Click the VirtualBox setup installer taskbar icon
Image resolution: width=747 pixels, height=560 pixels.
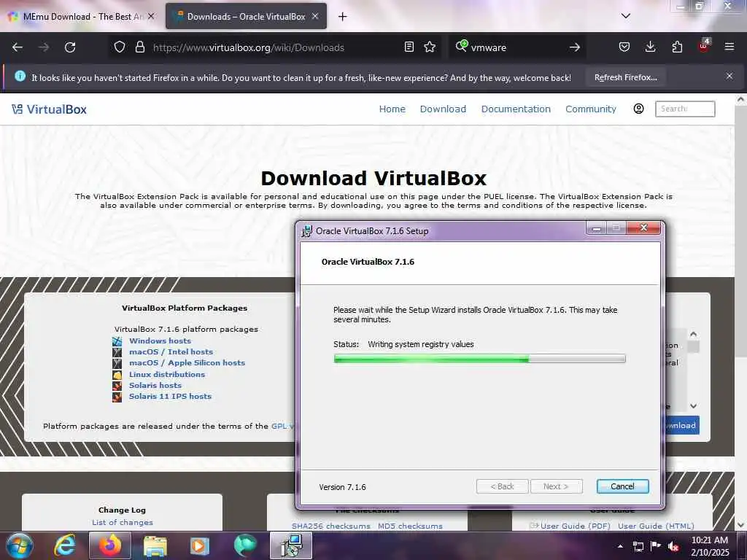coord(291,545)
